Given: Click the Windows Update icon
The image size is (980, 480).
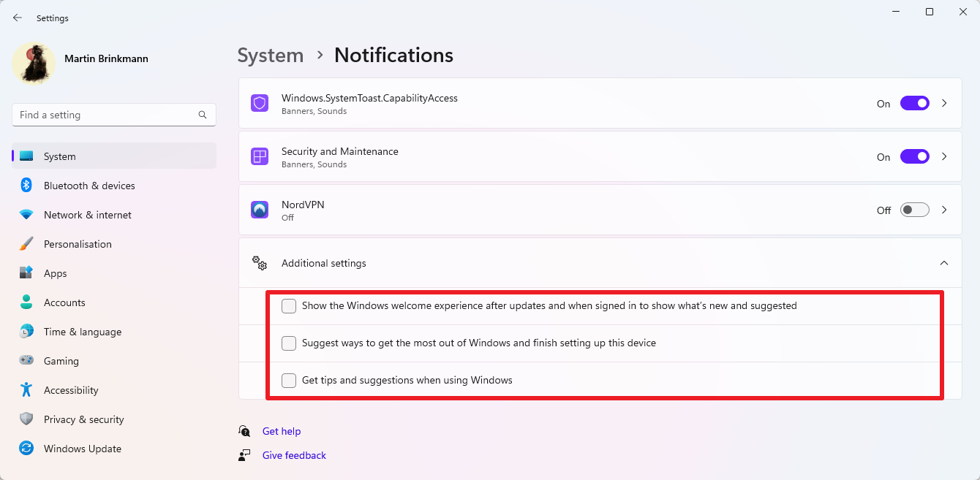Looking at the screenshot, I should coord(26,449).
